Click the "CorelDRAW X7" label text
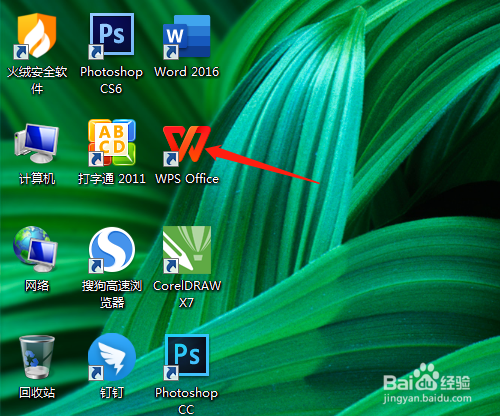The image size is (500, 416). (187, 294)
